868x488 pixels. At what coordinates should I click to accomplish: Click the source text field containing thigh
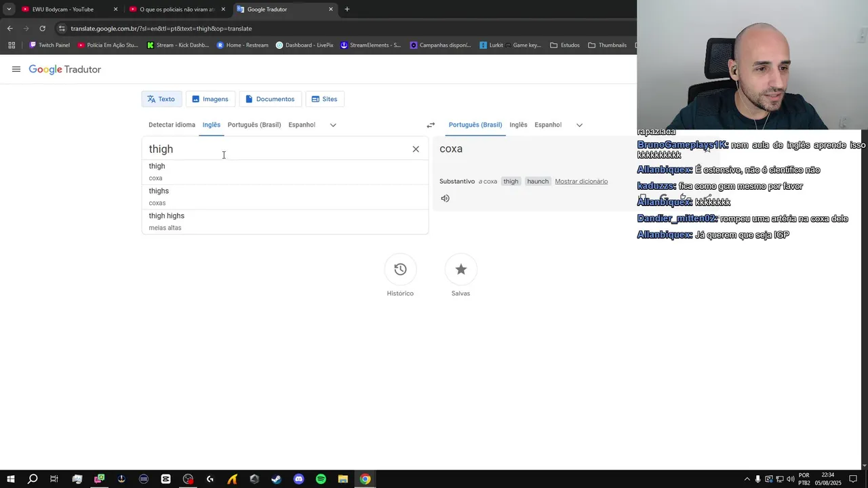pyautogui.click(x=275, y=149)
